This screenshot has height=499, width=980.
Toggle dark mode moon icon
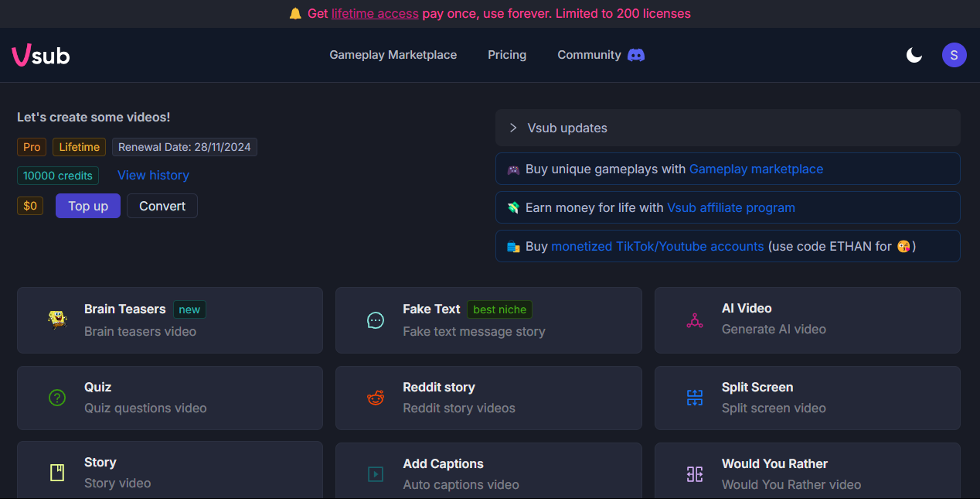pyautogui.click(x=914, y=55)
